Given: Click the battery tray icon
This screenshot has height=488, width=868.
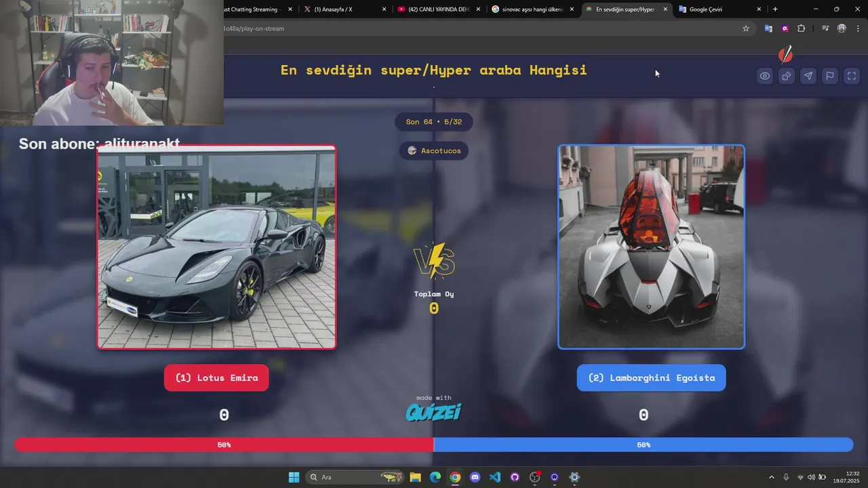Looking at the screenshot, I should click(823, 477).
